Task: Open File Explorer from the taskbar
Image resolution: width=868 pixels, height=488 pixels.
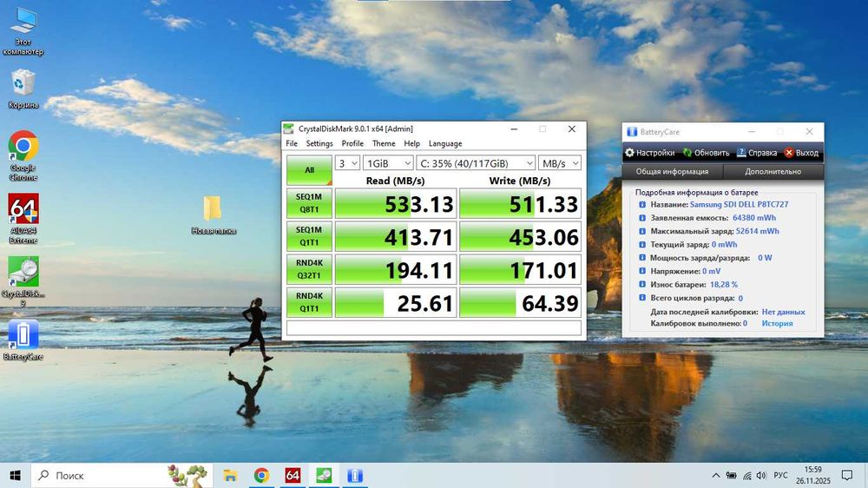Action: (230, 475)
